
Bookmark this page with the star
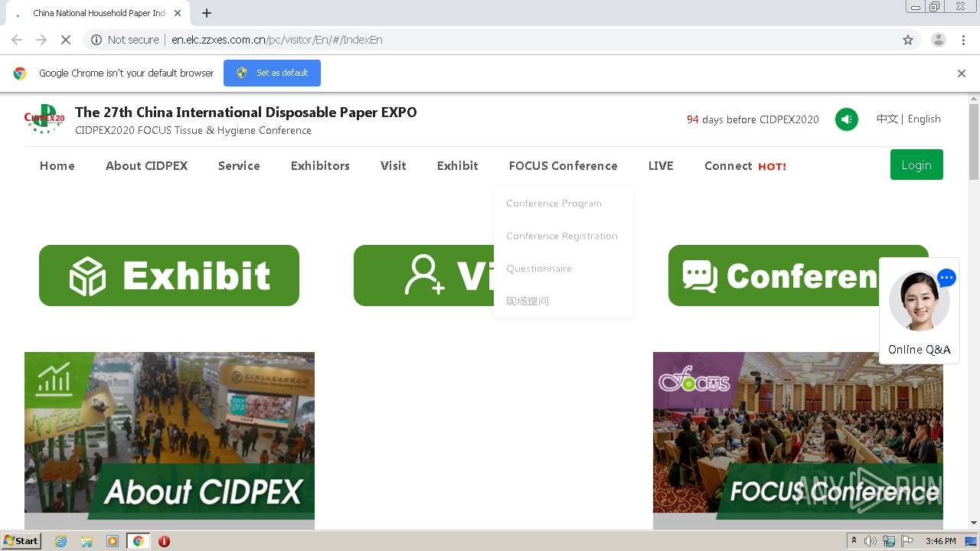908,40
